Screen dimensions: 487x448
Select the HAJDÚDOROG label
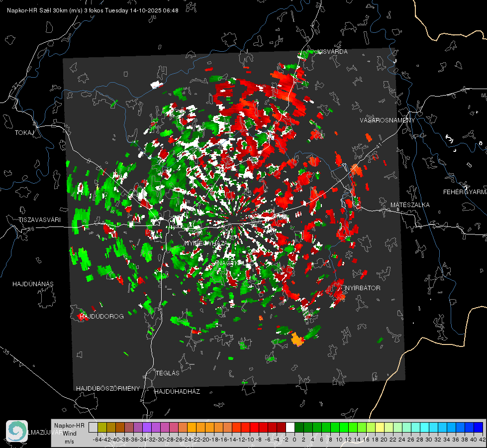point(101,316)
